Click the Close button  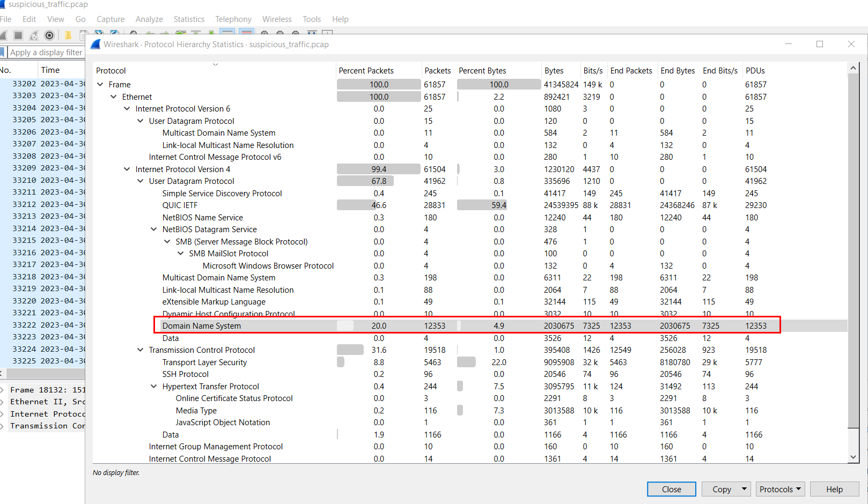coord(671,489)
